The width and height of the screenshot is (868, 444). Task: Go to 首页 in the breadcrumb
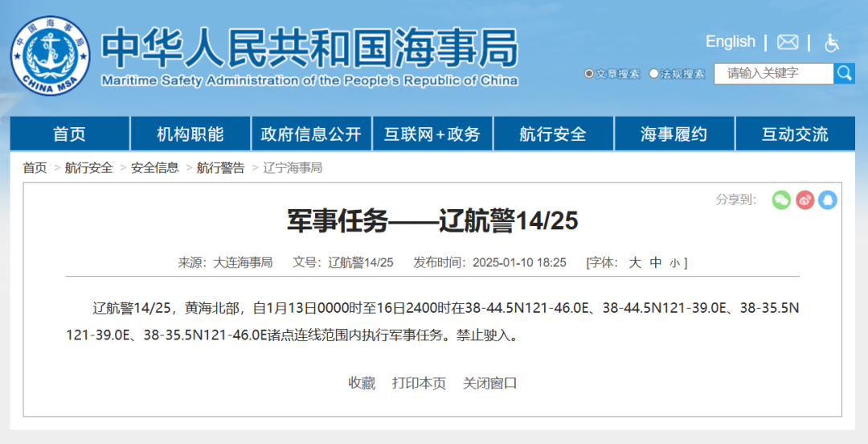coord(35,168)
